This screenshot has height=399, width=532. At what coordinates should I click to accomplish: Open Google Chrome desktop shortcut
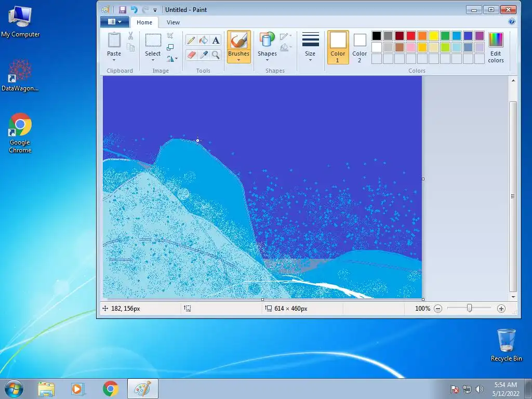pyautogui.click(x=20, y=133)
